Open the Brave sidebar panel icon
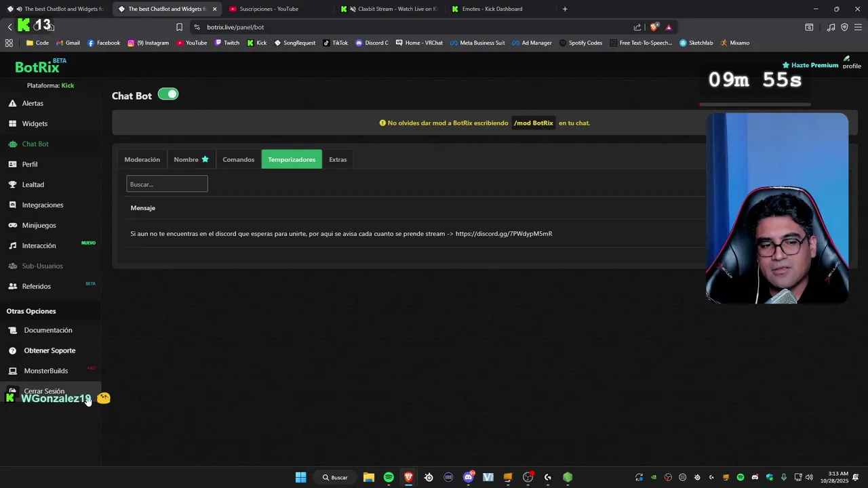 click(809, 27)
